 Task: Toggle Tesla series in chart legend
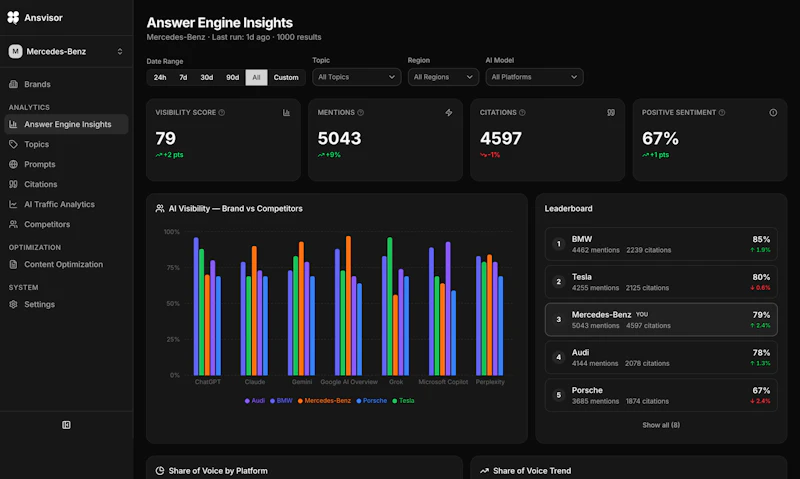[x=403, y=400]
